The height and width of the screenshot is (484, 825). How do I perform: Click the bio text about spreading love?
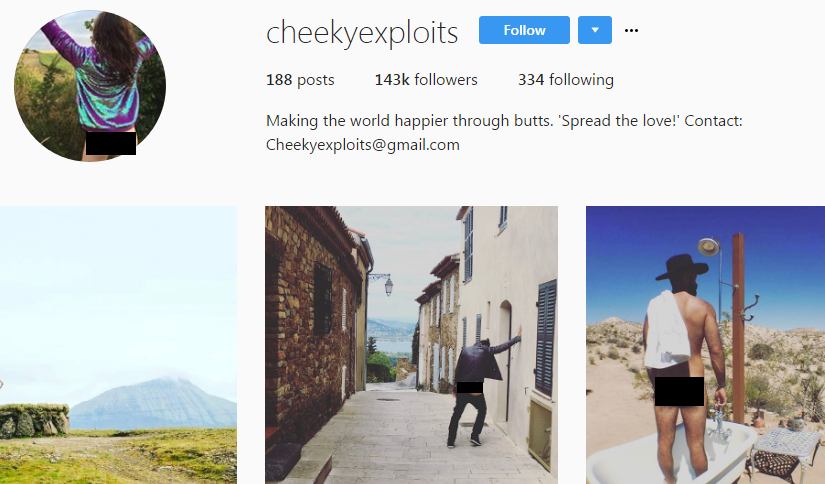[x=504, y=121]
